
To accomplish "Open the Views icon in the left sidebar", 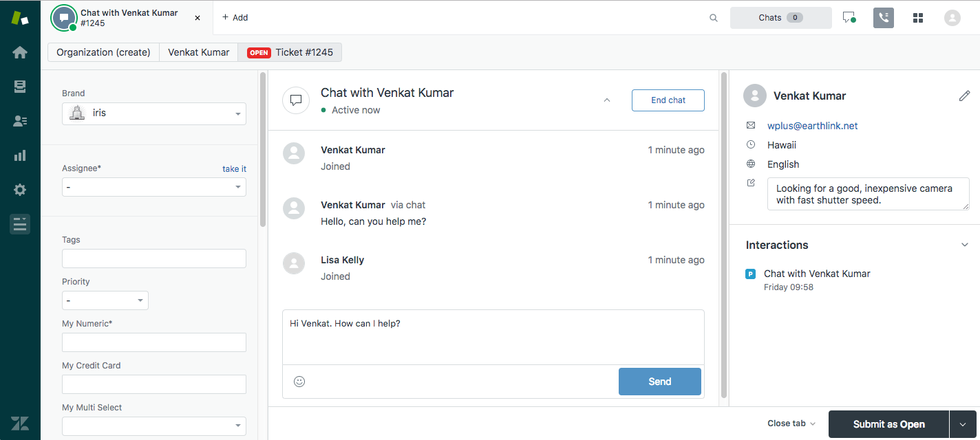I will (x=19, y=86).
